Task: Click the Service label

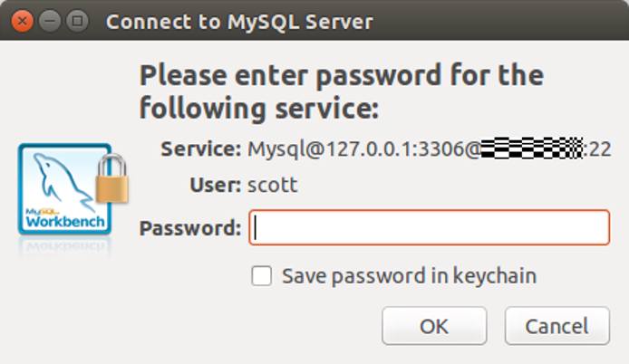Action: point(200,148)
